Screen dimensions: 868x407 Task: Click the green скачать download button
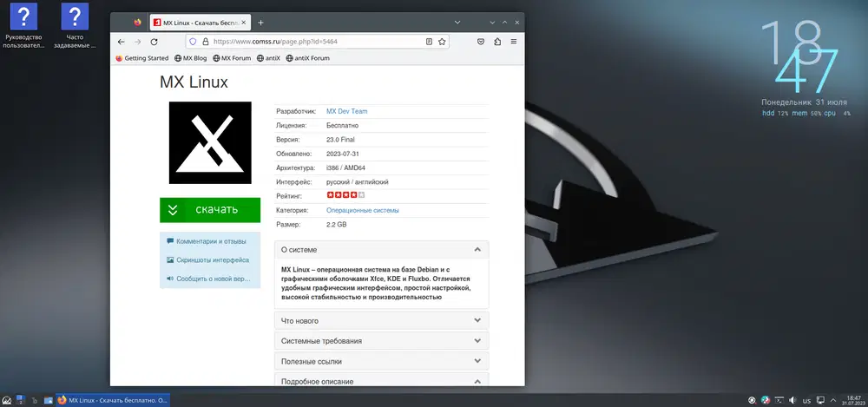(210, 210)
